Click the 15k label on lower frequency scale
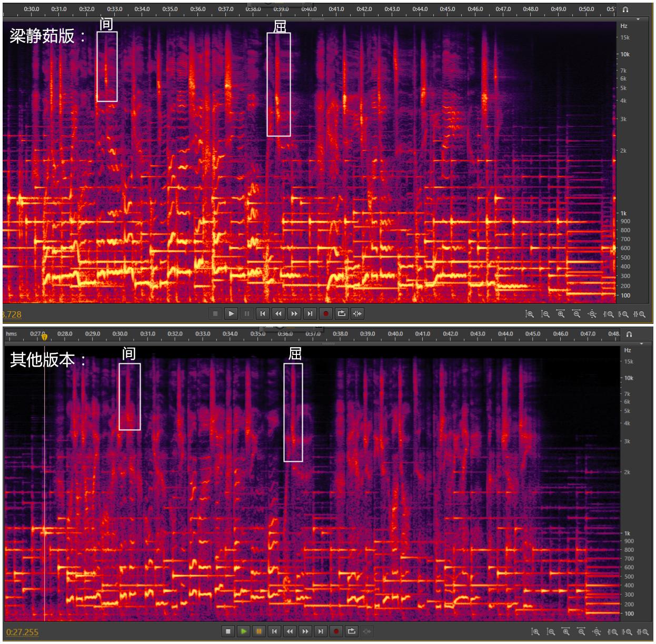Viewport: 656px width, 644px height. pyautogui.click(x=629, y=362)
